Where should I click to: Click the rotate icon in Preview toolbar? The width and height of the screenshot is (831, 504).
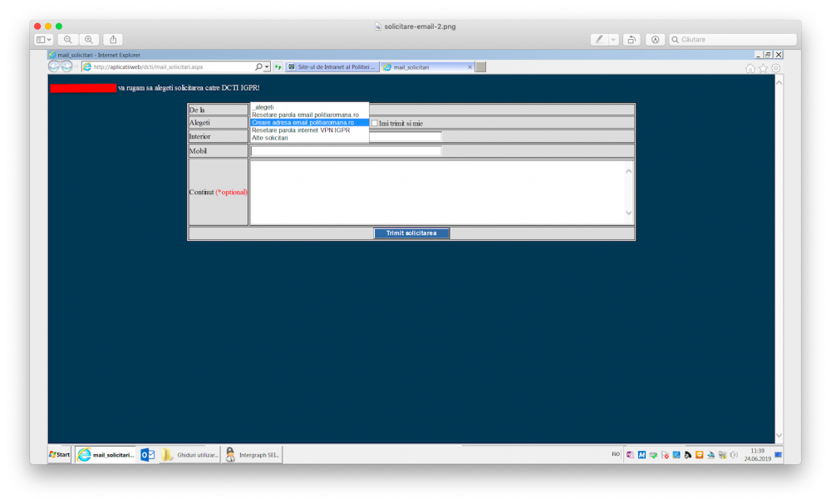(632, 40)
